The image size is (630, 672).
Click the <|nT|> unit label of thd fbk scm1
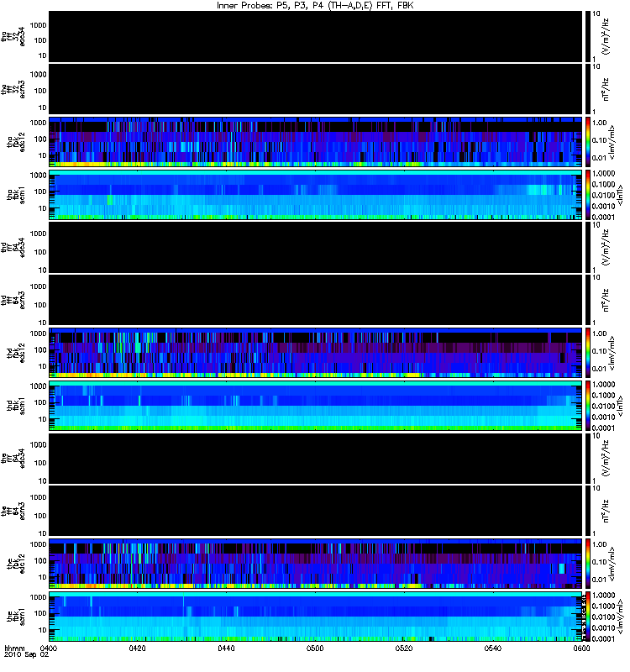[620, 406]
